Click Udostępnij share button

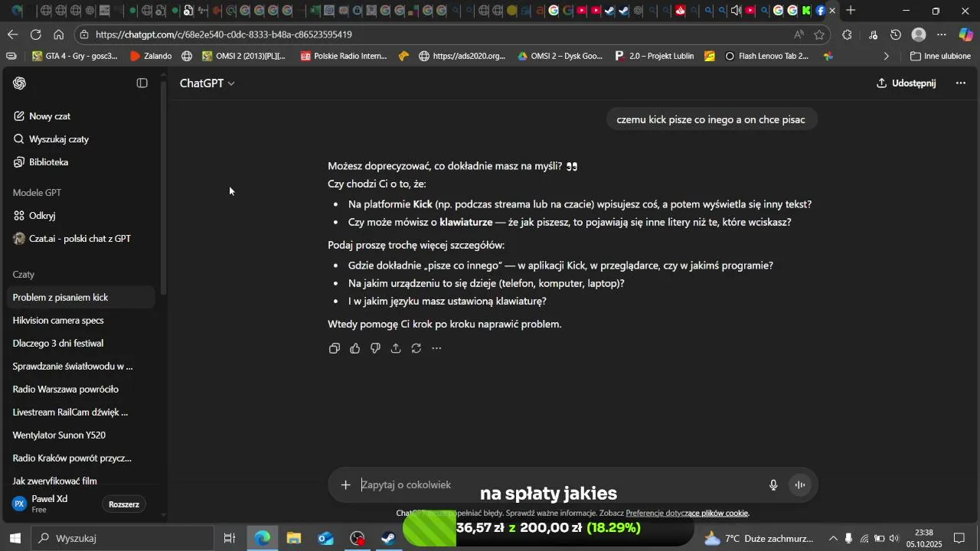click(906, 83)
